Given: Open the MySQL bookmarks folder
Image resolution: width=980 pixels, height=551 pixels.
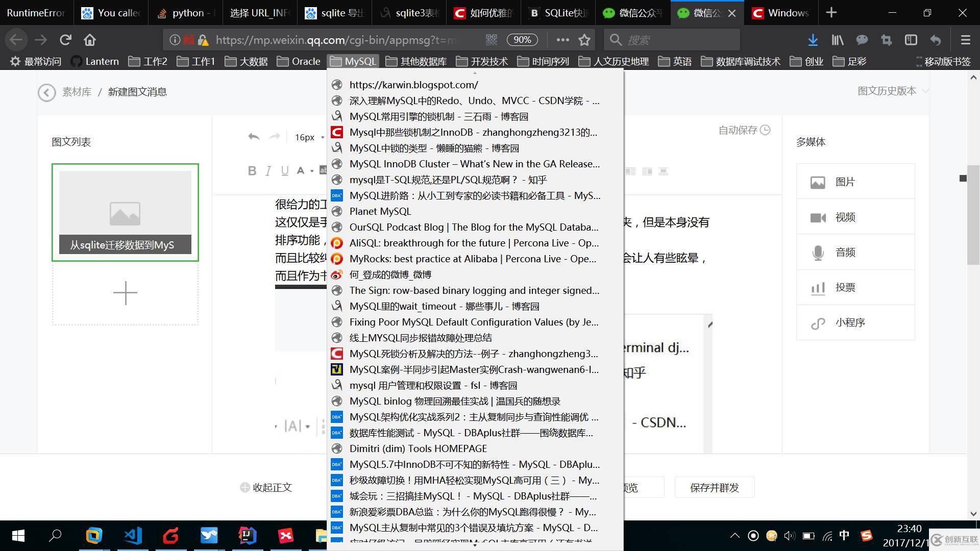Looking at the screenshot, I should pos(353,61).
